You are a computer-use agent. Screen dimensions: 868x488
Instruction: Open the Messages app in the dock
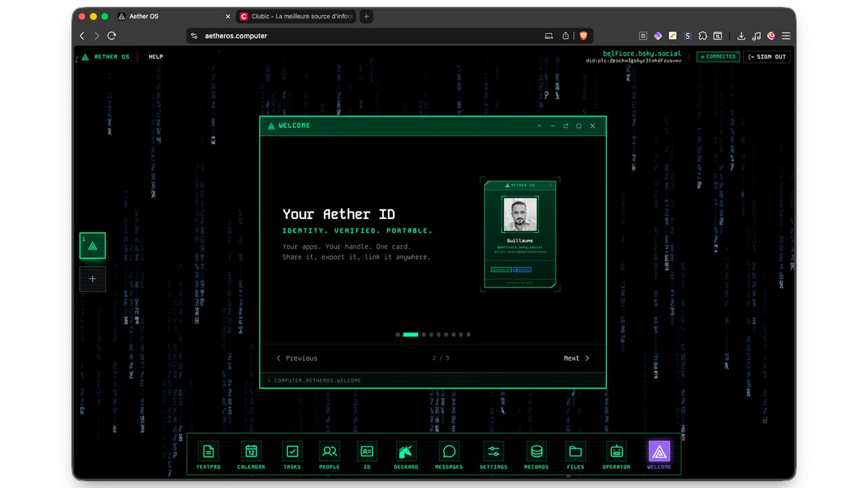coord(449,451)
